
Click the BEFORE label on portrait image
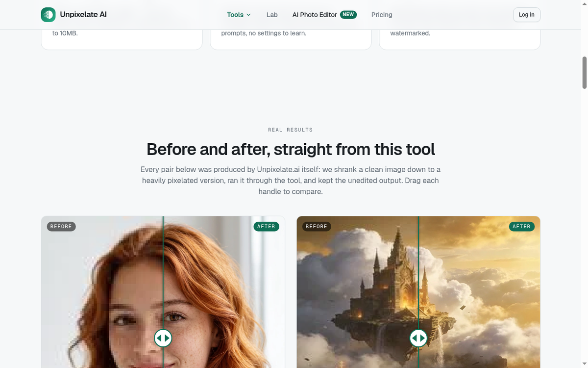[x=61, y=226]
